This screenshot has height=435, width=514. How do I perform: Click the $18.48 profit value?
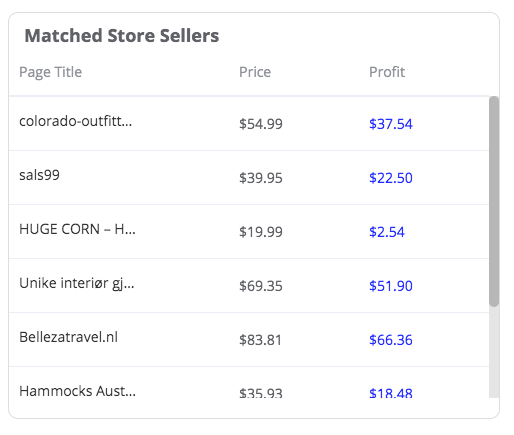(391, 393)
